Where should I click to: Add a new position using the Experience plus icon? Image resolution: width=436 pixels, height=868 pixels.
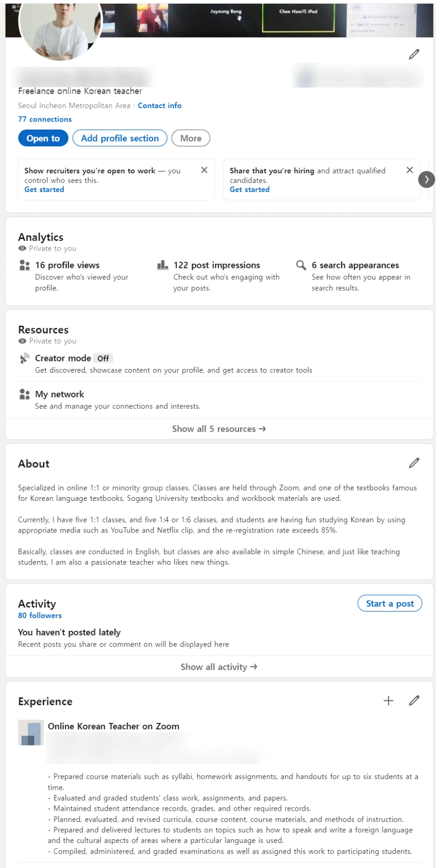pyautogui.click(x=388, y=700)
